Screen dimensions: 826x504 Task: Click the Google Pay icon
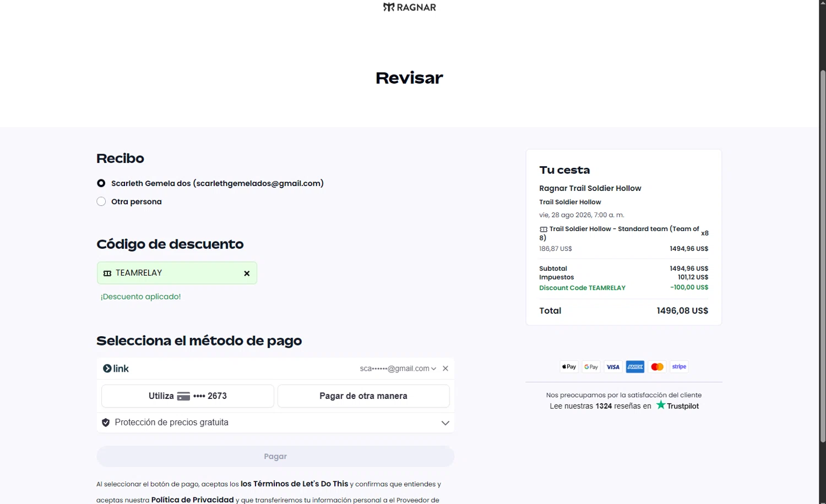[591, 367]
